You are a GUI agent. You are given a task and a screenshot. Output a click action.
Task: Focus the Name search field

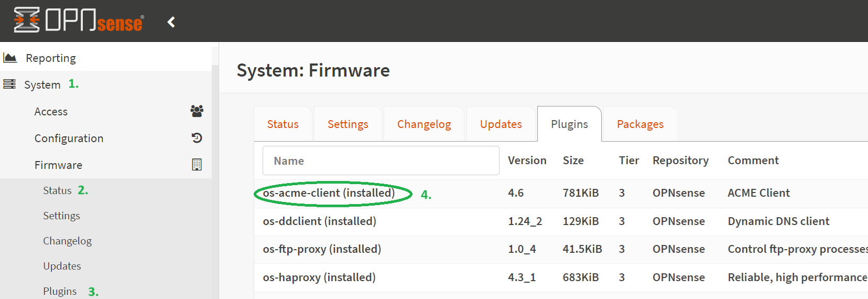click(x=381, y=161)
